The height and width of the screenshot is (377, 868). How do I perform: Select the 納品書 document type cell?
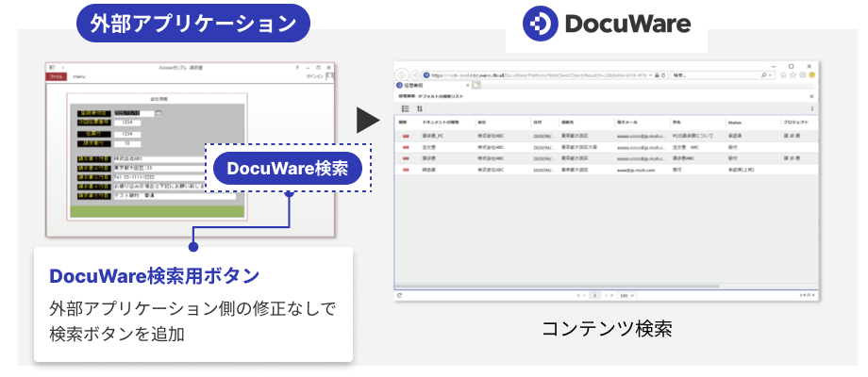click(429, 171)
